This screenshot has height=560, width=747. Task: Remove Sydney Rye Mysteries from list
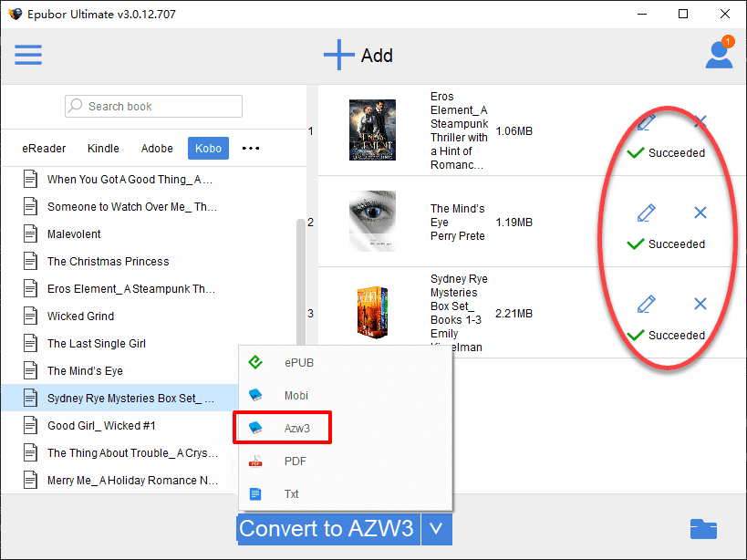(700, 304)
